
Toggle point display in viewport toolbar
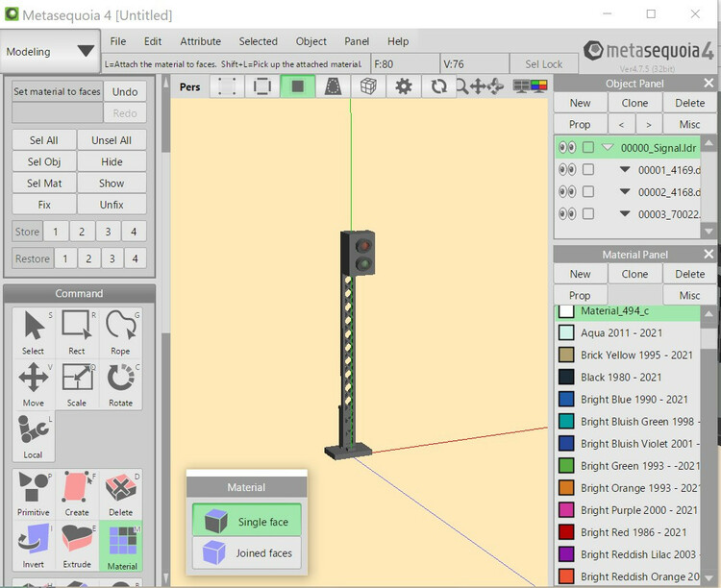tap(227, 86)
